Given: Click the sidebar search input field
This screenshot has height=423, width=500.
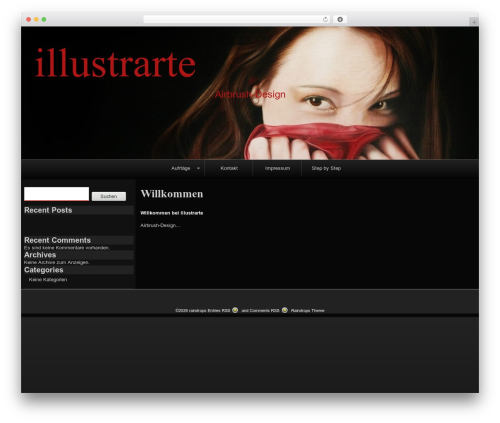Looking at the screenshot, I should point(57,194).
